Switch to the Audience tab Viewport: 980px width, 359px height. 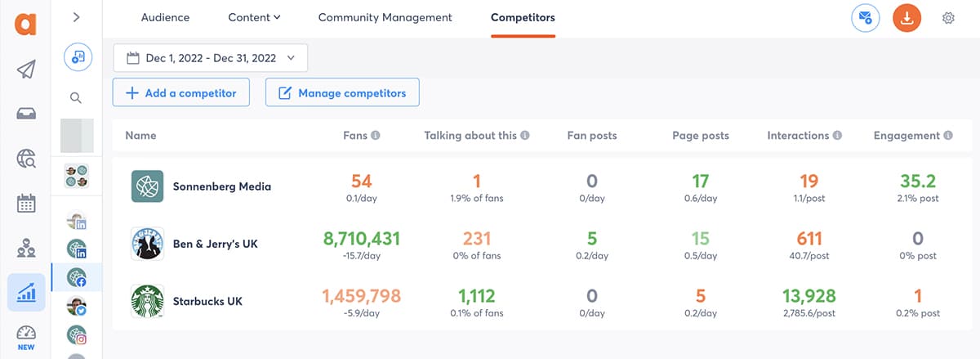click(165, 17)
